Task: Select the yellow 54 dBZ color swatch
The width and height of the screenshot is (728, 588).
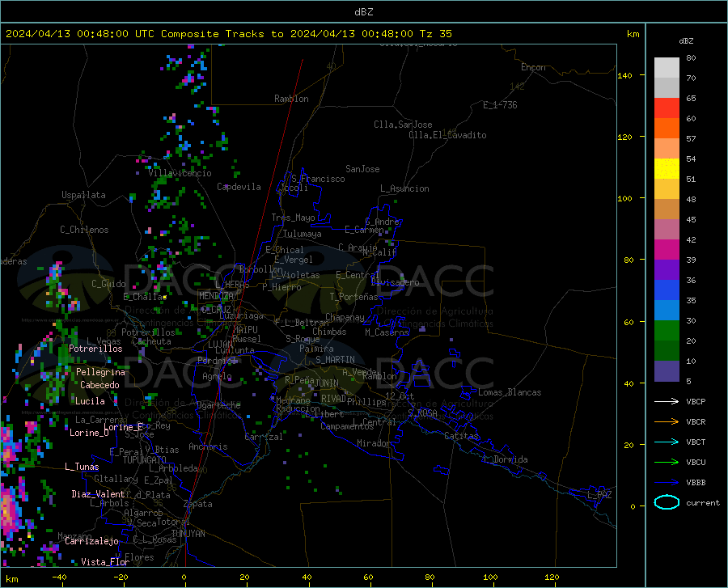Action: [667, 169]
